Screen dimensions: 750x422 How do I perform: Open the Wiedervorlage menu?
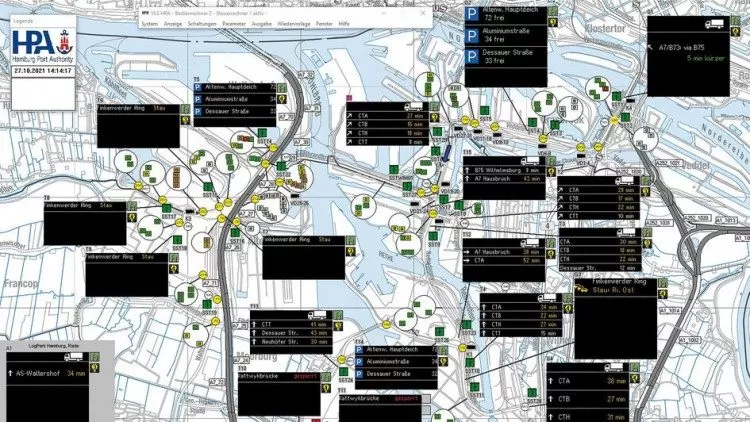tap(294, 23)
